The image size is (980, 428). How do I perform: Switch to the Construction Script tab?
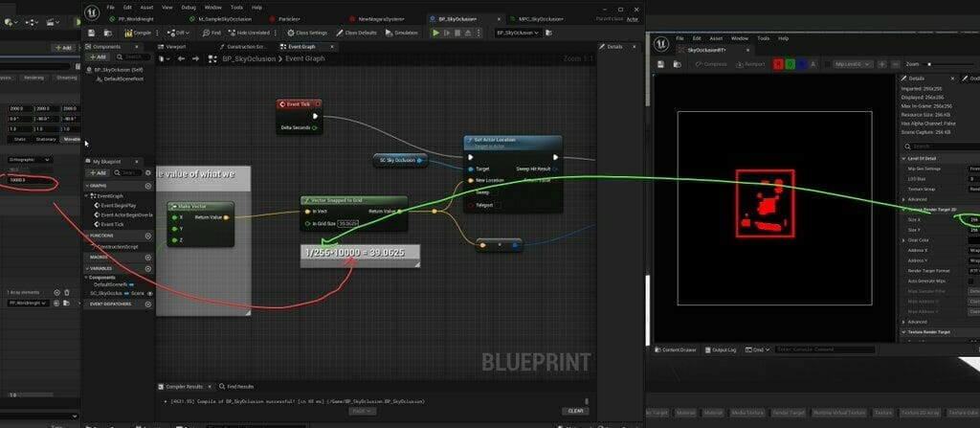click(246, 46)
